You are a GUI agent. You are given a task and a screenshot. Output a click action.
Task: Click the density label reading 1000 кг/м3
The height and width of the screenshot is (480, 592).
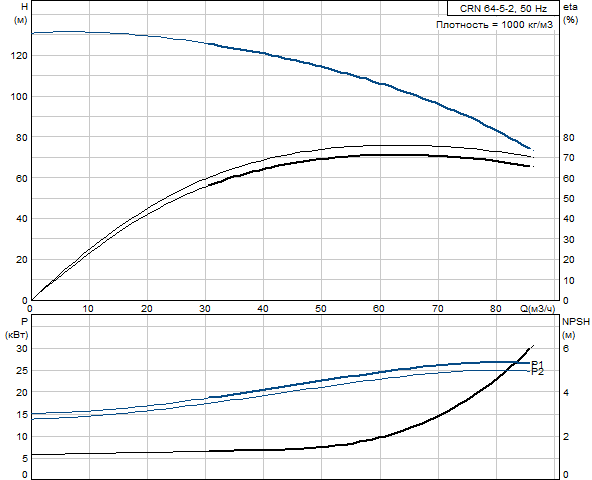tap(494, 25)
